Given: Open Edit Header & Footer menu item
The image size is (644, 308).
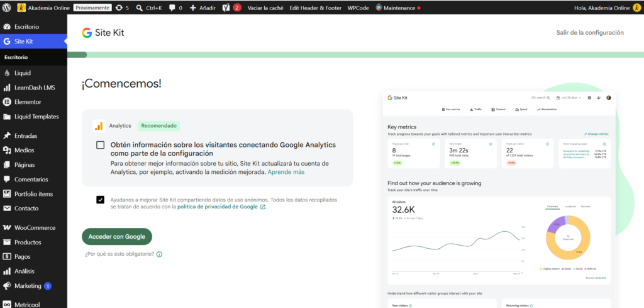Looking at the screenshot, I should tap(316, 8).
